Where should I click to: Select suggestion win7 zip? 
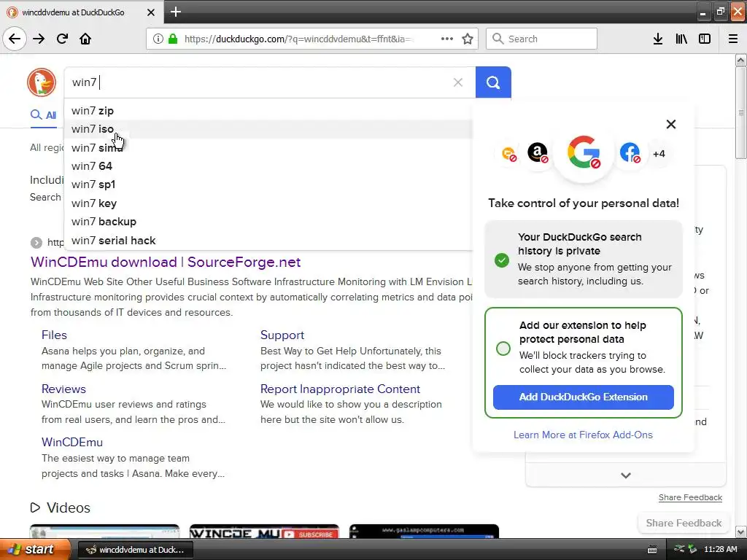coord(268,111)
